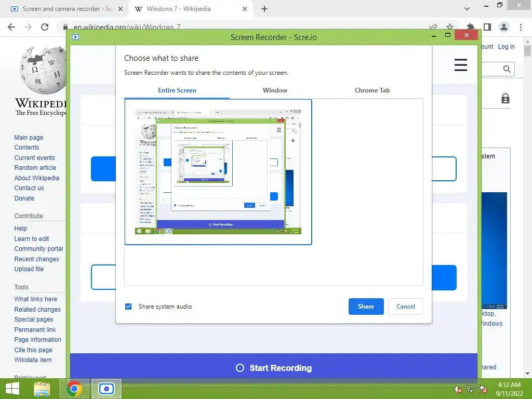532x399 pixels.
Task: Open About Wikipedia link
Action: (37, 178)
